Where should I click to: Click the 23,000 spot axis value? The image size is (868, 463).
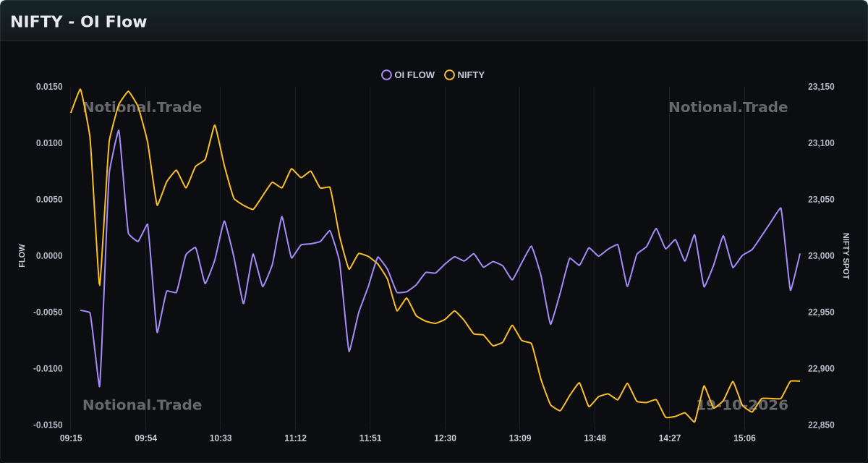821,256
